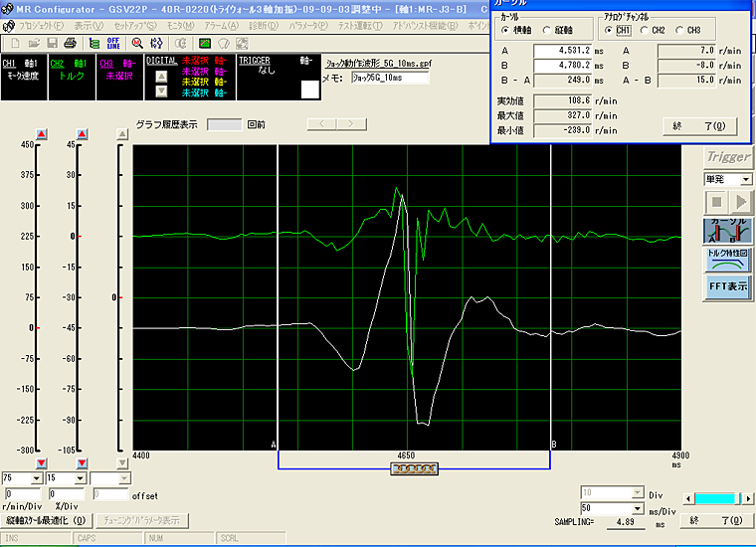Select the CH1 analog channel radio button
Image resolution: width=756 pixels, height=547 pixels.
point(609,30)
